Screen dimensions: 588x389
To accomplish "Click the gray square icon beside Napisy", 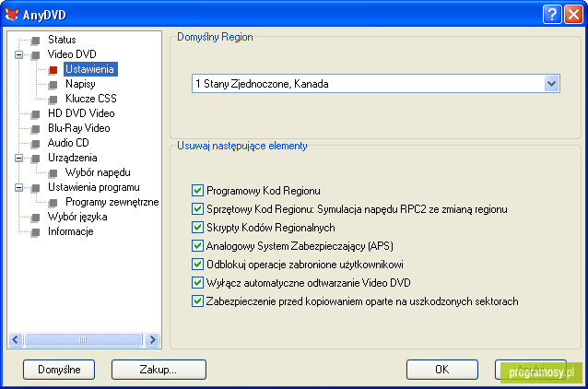I will [53, 85].
